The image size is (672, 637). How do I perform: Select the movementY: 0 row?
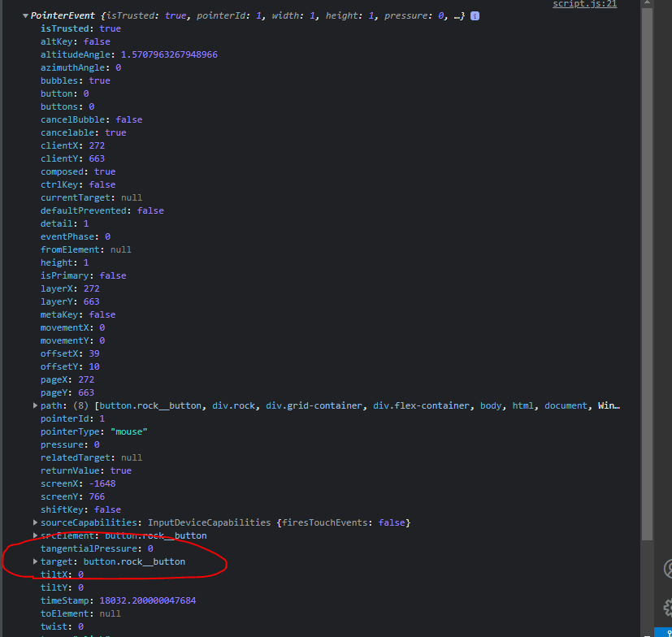click(73, 340)
